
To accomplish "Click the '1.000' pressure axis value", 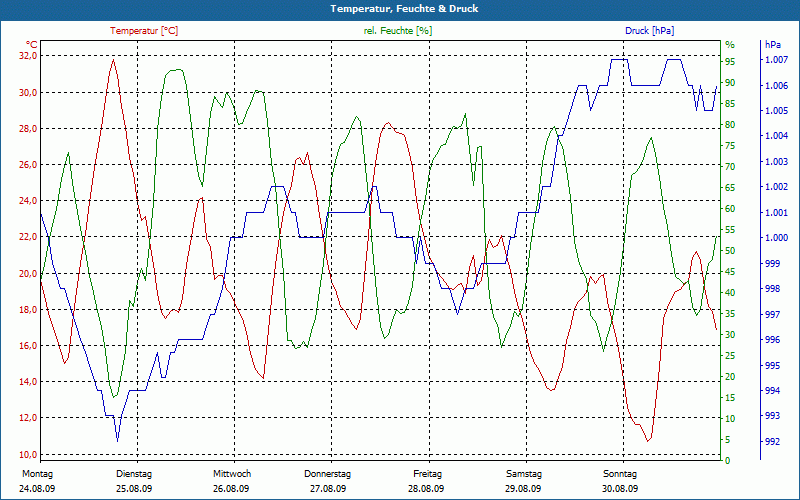I will pos(776,238).
